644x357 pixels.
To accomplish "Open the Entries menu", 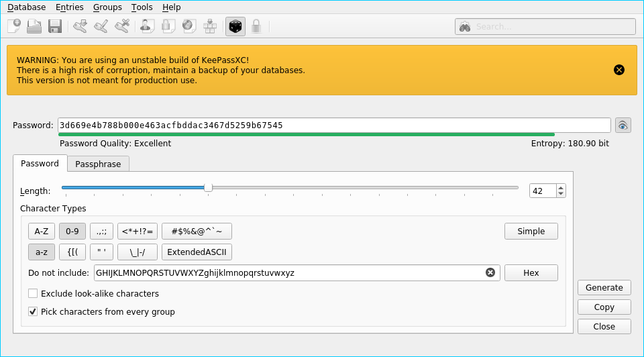I will pyautogui.click(x=69, y=7).
